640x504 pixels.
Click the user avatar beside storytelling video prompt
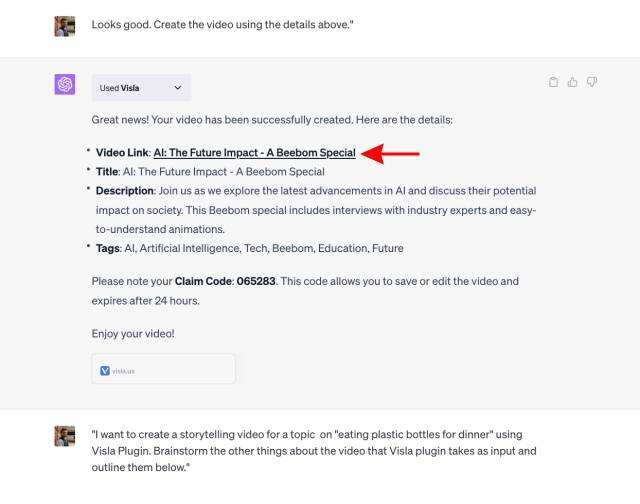[65, 436]
